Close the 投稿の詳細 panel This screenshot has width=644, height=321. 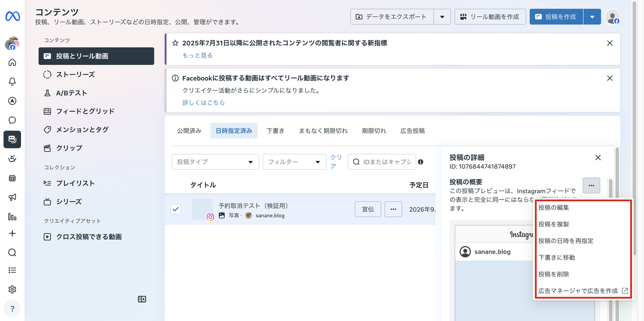[x=598, y=157]
